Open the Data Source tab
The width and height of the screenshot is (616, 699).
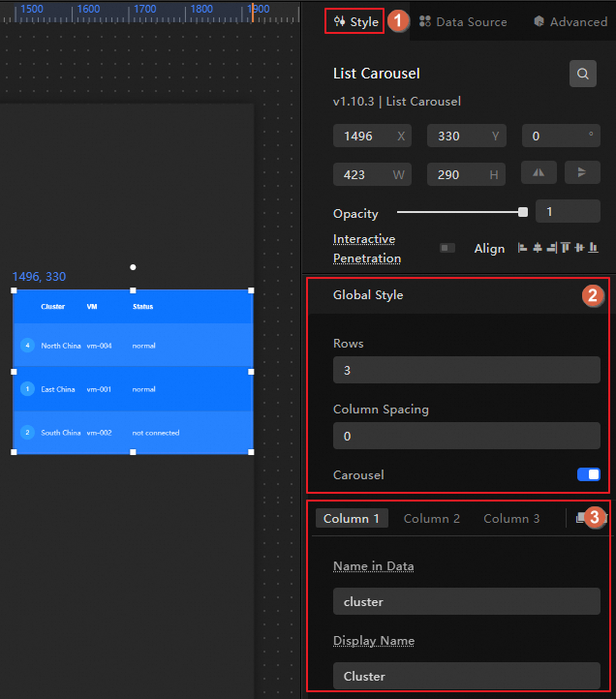pyautogui.click(x=463, y=21)
